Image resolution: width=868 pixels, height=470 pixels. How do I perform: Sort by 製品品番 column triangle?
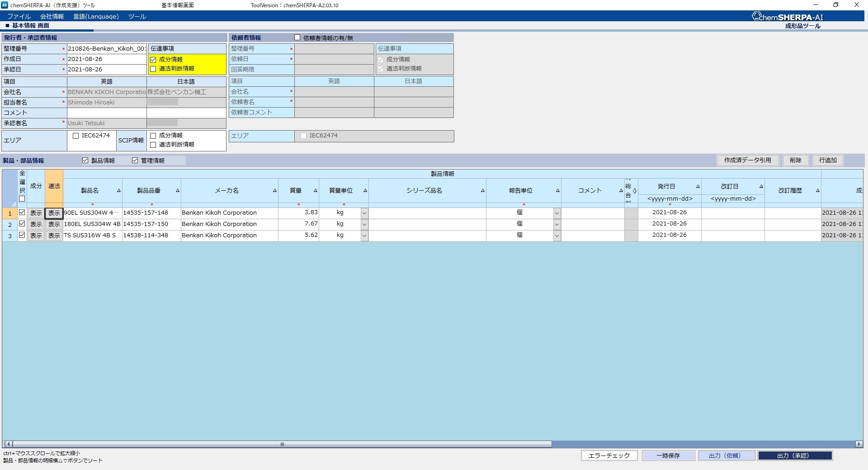click(x=178, y=191)
